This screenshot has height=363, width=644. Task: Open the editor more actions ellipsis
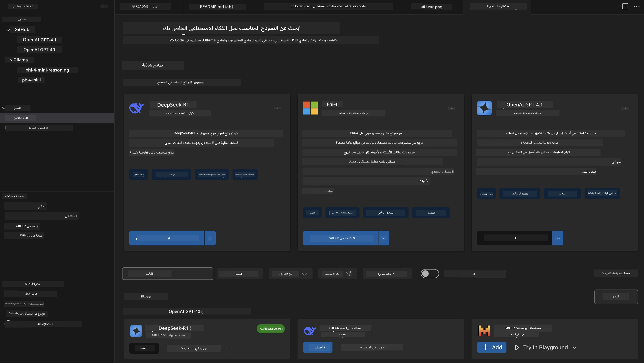tap(637, 7)
